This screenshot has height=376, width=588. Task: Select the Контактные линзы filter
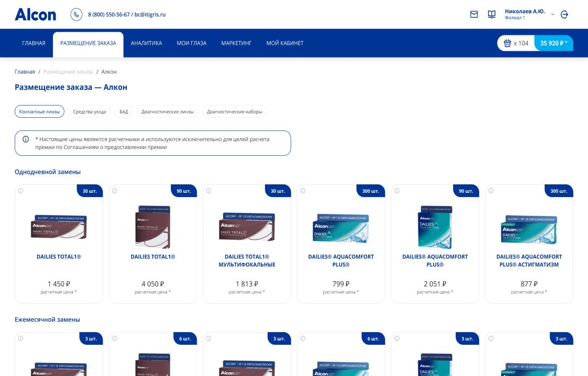[39, 111]
